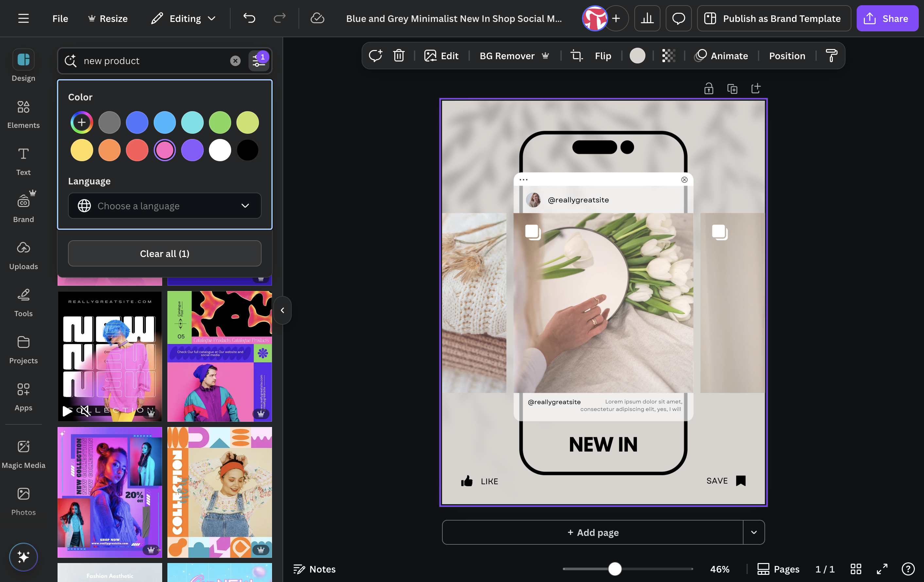Enter fullscreen presentation mode
The width and height of the screenshot is (924, 582).
pos(882,569)
